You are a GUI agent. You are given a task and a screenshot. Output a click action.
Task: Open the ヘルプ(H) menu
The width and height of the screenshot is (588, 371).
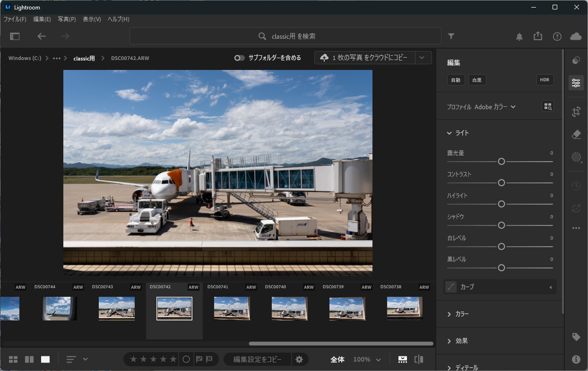coord(118,19)
